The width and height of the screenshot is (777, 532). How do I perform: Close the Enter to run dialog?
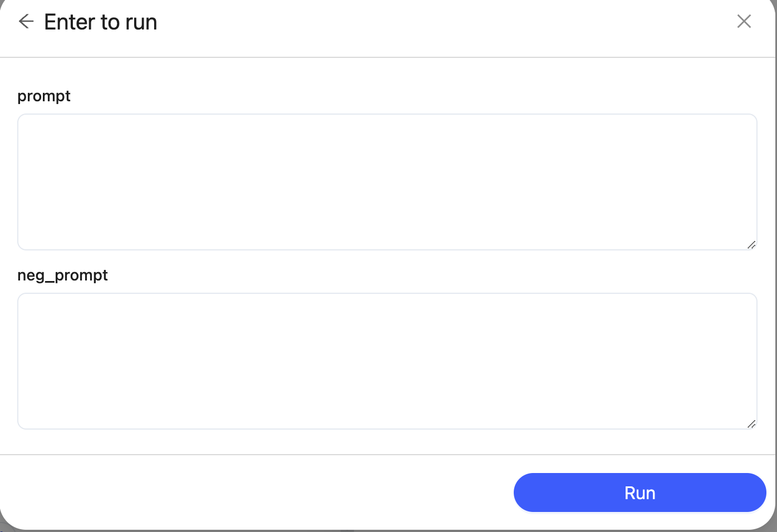click(744, 22)
